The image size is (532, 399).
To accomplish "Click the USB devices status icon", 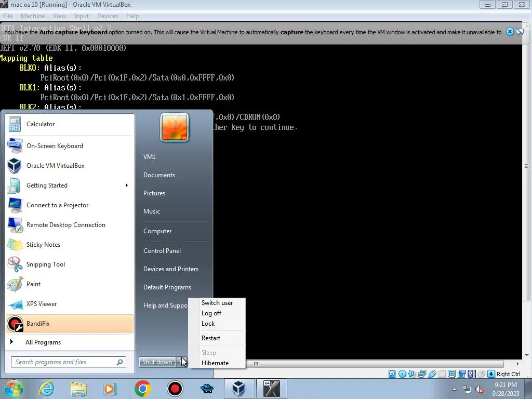I will coord(432,374).
